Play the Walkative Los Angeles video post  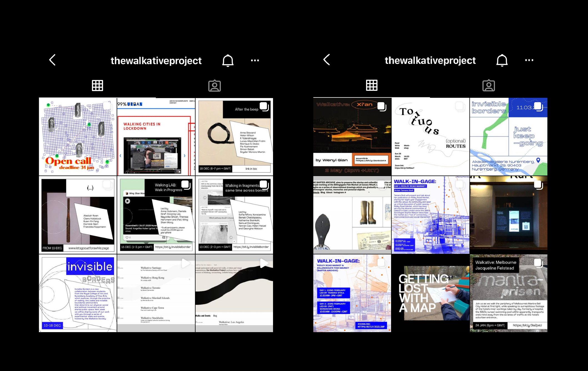(x=234, y=293)
